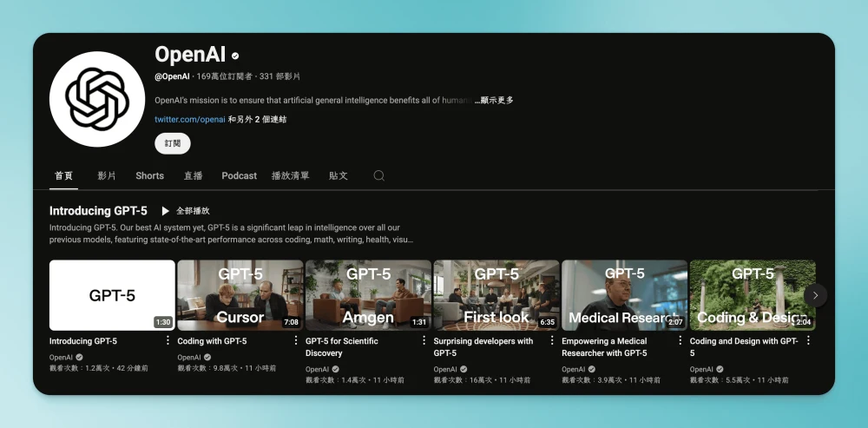Click the playlist description starting Introducing GPT-5. Our best
Image resolution: width=868 pixels, height=428 pixels.
pyautogui.click(x=232, y=234)
